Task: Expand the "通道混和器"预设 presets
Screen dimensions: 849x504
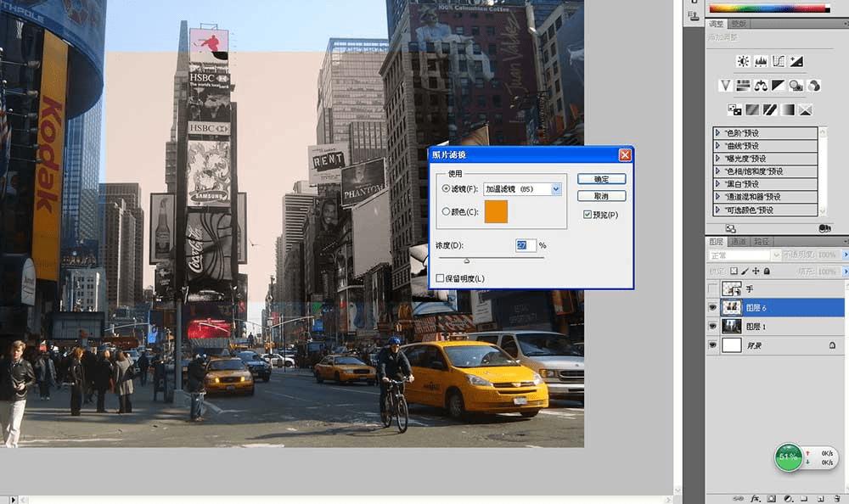Action: pyautogui.click(x=717, y=197)
